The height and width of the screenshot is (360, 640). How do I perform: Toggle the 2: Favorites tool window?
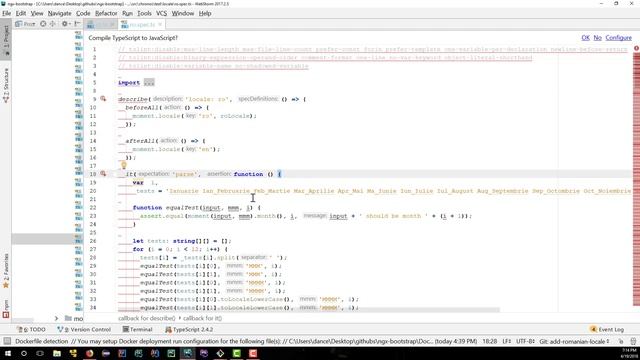pyautogui.click(x=6, y=271)
